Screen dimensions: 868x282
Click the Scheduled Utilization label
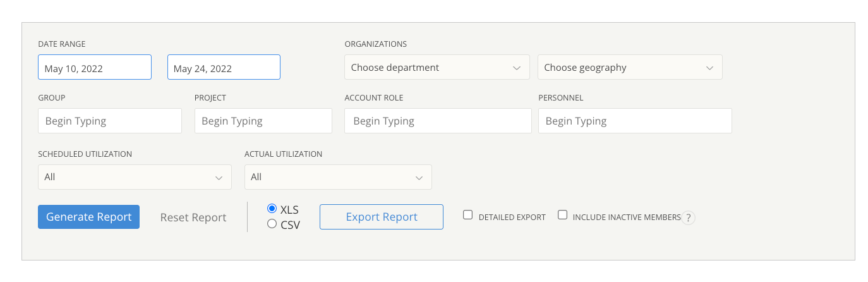click(x=85, y=154)
